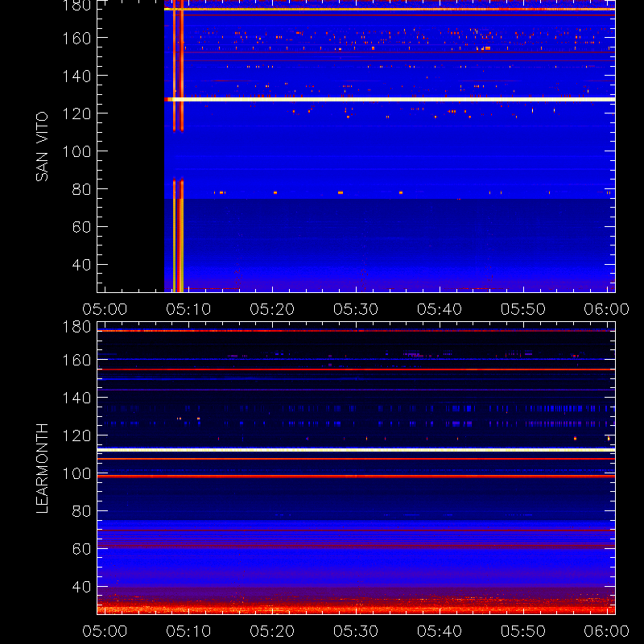Click 05:10 time label under SAN VITO plot
Screen dimensions: 644x644
coord(188,309)
